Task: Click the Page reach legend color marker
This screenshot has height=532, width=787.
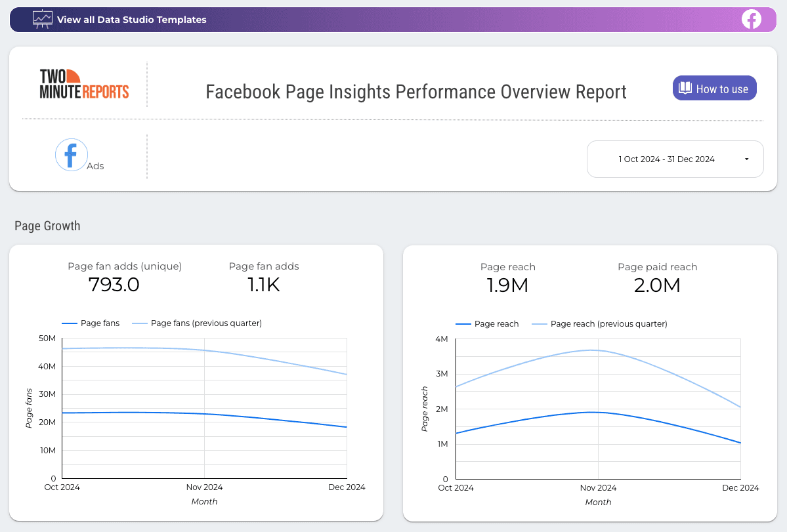Action: pos(463,323)
